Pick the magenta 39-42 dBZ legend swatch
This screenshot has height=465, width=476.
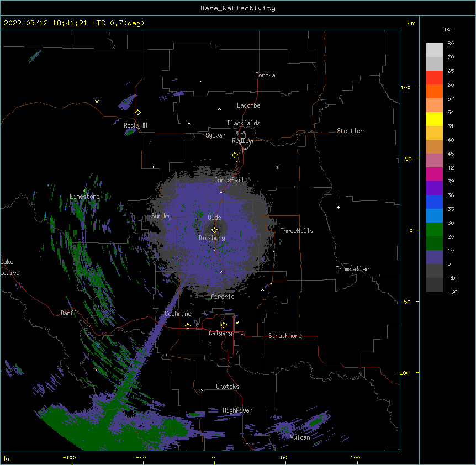(x=434, y=174)
